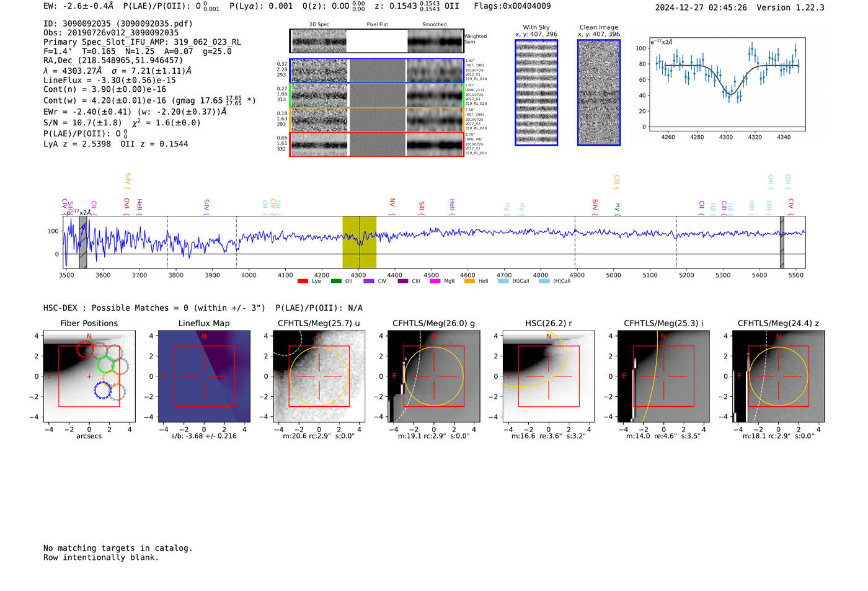Select the blue-outlined 2D spectrum row

pos(377,71)
